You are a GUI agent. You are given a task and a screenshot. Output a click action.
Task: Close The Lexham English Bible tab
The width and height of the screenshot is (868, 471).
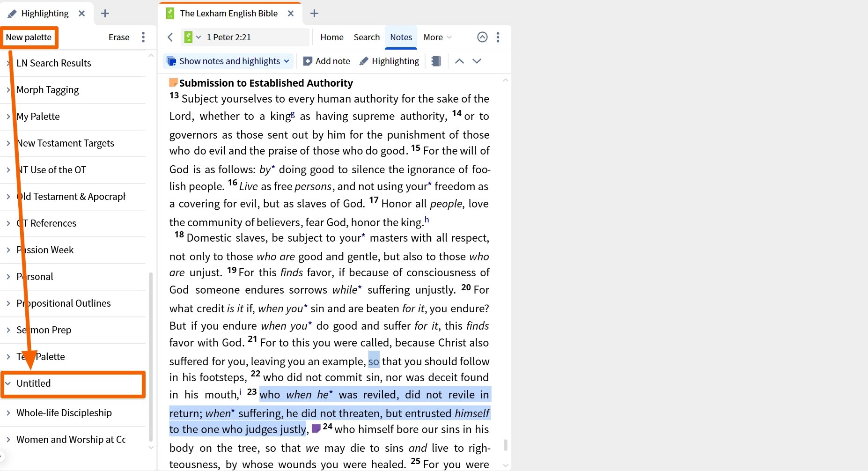click(291, 14)
